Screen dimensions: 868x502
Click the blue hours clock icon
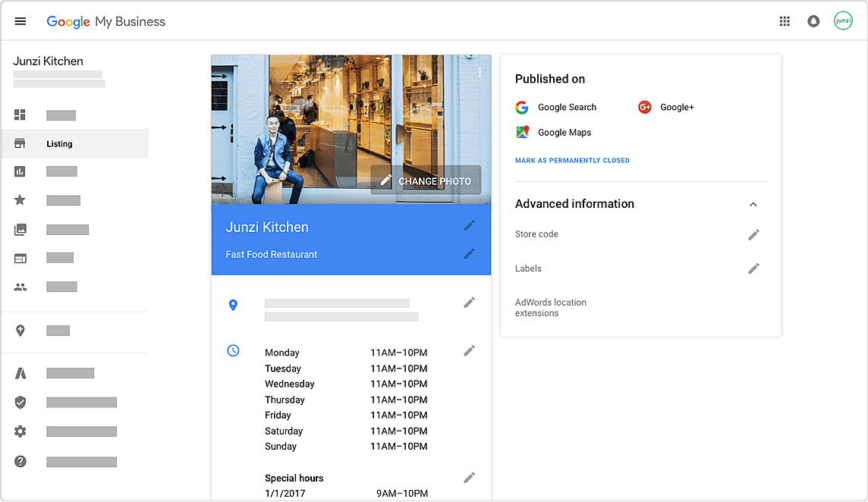point(233,350)
